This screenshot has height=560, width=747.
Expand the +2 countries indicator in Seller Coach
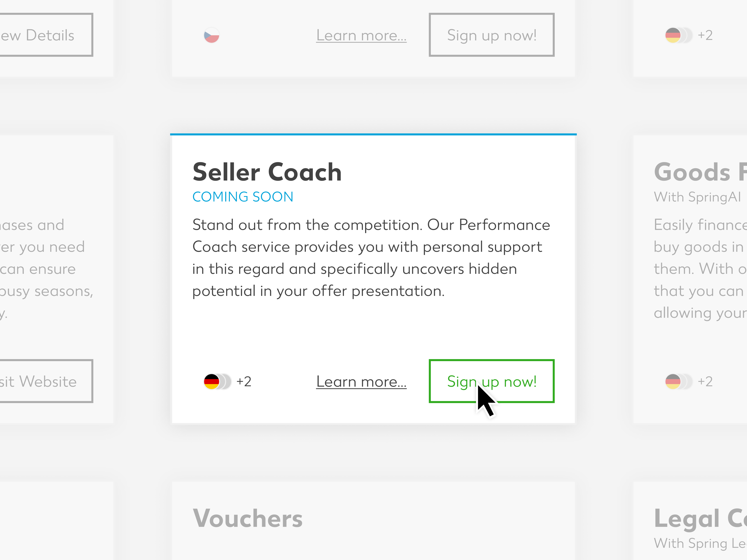click(244, 381)
